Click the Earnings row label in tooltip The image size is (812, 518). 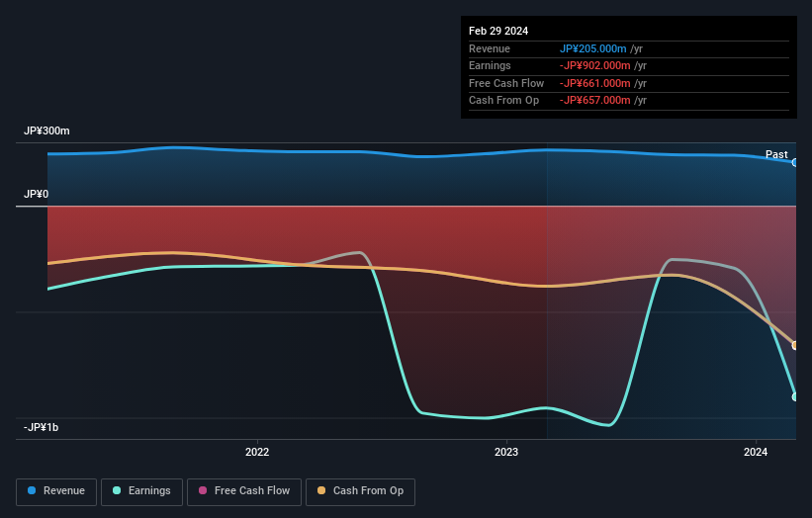click(x=490, y=65)
